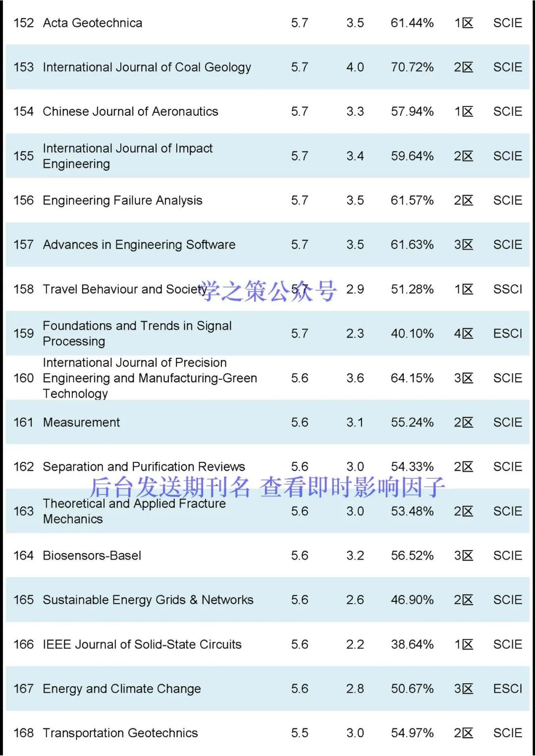The height and width of the screenshot is (756, 535).
Task: Select Energy and Climate Change title
Action: tap(121, 689)
